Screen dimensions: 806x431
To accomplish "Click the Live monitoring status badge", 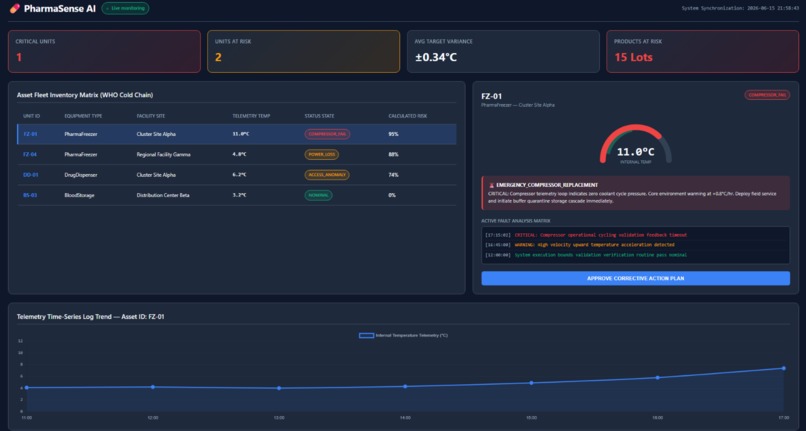I will (125, 8).
